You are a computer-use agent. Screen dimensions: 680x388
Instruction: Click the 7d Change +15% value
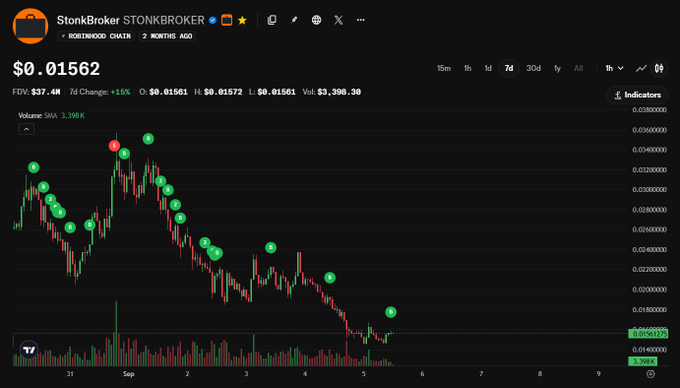(x=120, y=92)
